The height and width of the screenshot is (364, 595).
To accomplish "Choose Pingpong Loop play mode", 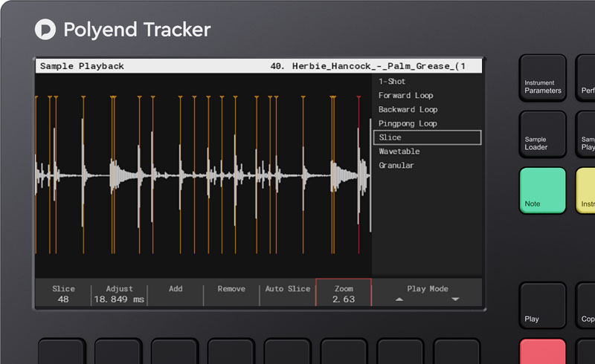I will tap(408, 123).
